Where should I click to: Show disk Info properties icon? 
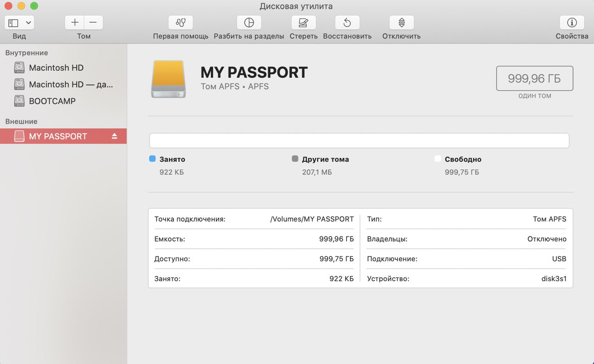tap(572, 22)
